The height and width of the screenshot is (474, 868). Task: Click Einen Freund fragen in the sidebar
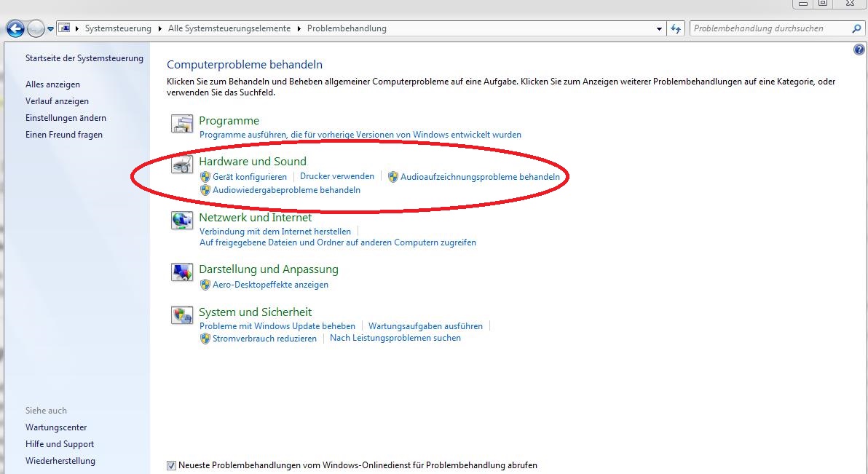tap(63, 134)
